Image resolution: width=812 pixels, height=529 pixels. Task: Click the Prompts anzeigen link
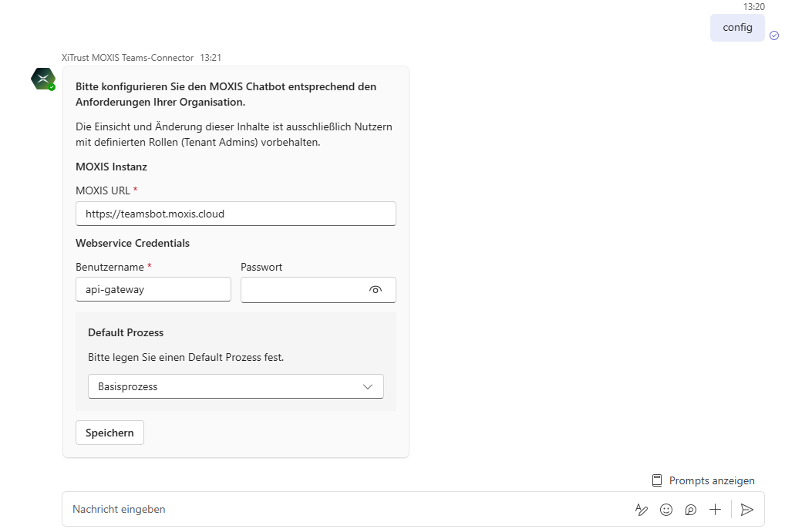click(x=712, y=480)
